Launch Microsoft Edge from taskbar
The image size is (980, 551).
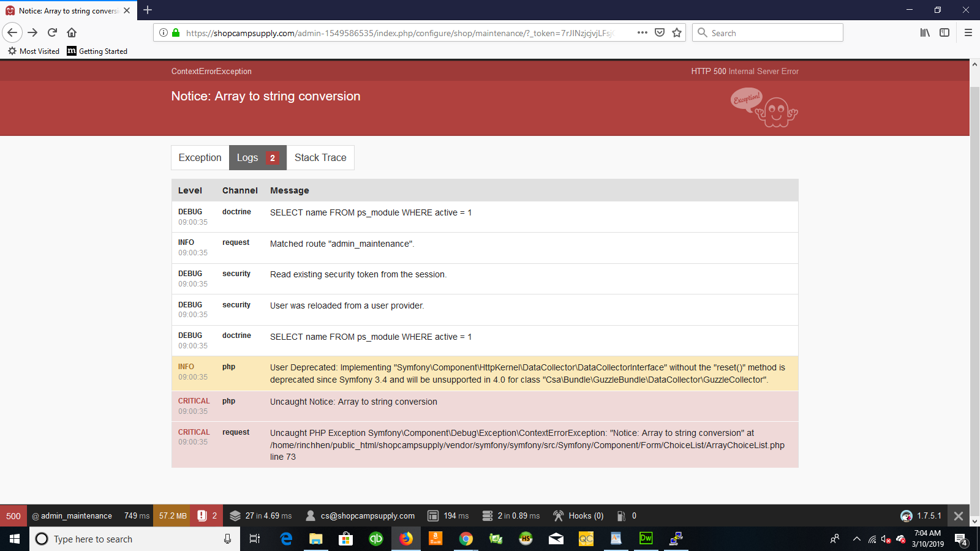pyautogui.click(x=286, y=539)
